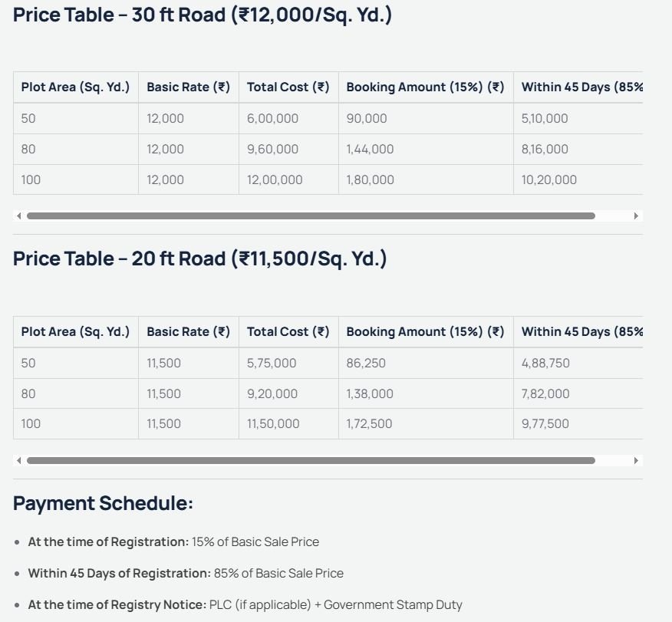Click horizontal scrollbar thumb of 20 ft Road table
Viewport: 672px width, 622px height.
311,461
